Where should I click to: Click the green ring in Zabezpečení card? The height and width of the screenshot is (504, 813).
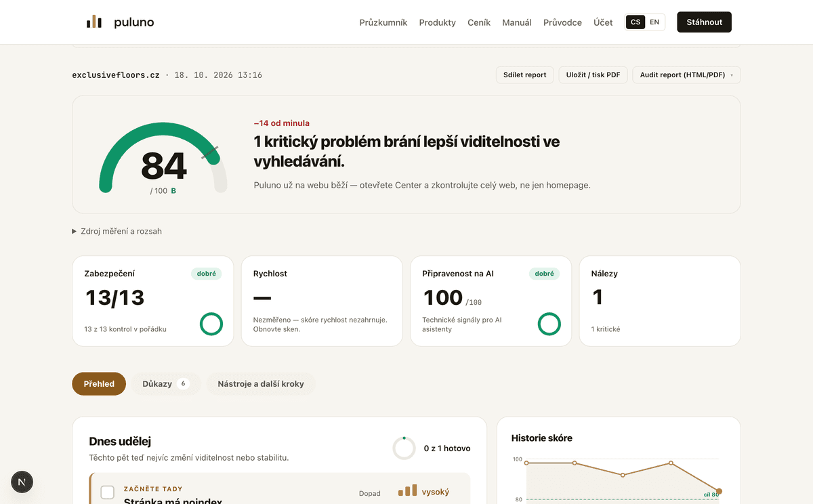pyautogui.click(x=211, y=324)
